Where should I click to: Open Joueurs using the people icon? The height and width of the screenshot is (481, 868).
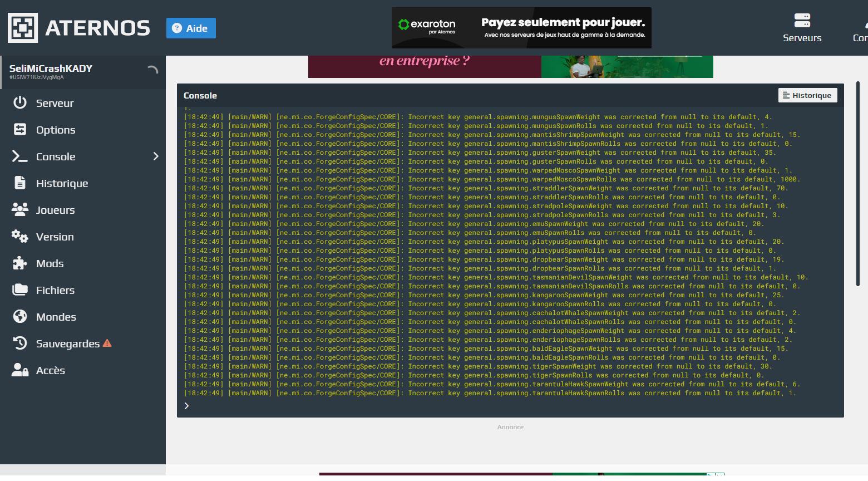[20, 209]
